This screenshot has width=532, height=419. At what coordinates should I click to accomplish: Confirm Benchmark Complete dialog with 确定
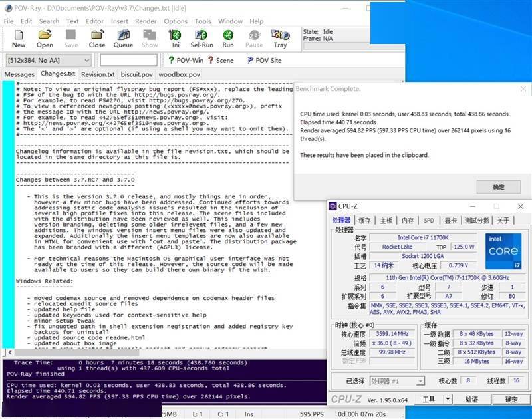(499, 187)
